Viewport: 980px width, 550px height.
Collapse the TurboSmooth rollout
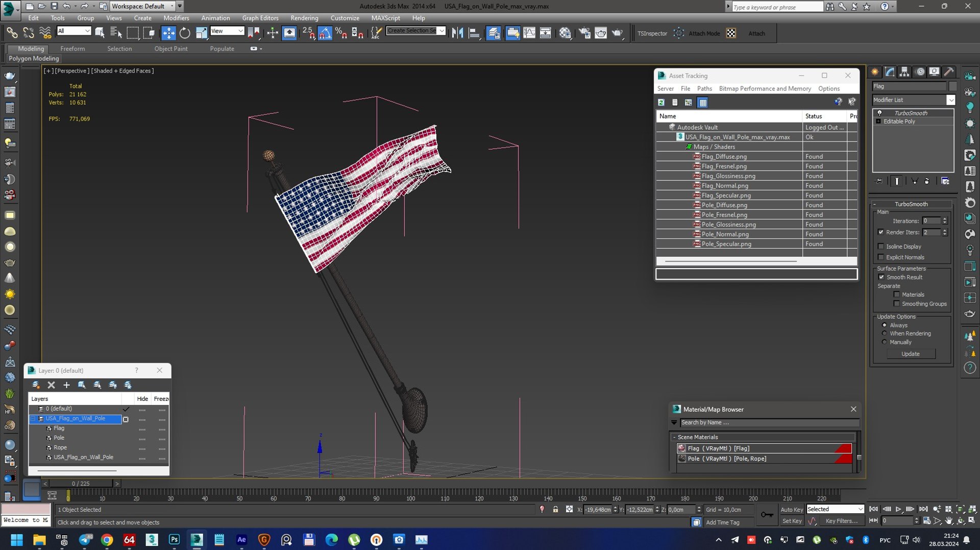911,204
